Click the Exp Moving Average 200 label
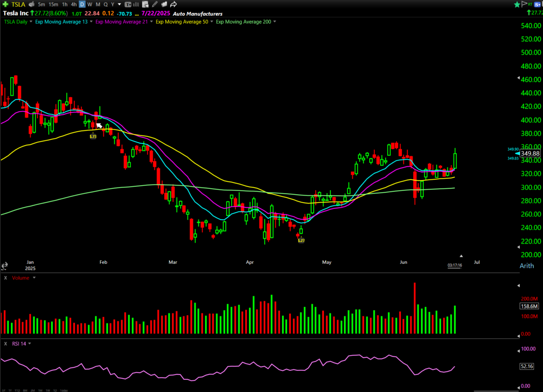 [243, 22]
